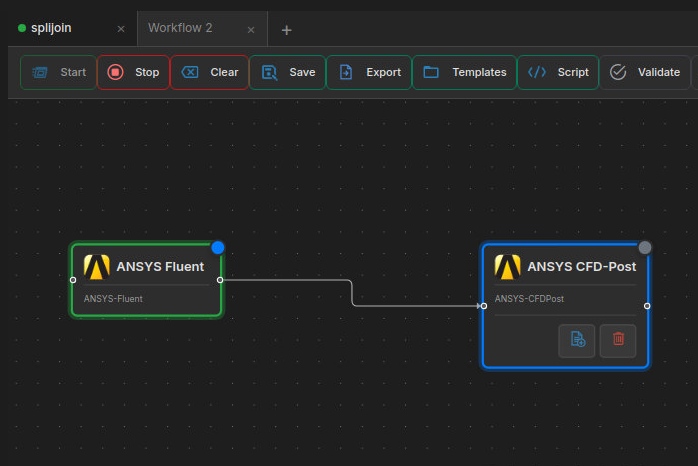Image resolution: width=698 pixels, height=466 pixels.
Task: Save the current workflow
Action: pos(288,73)
